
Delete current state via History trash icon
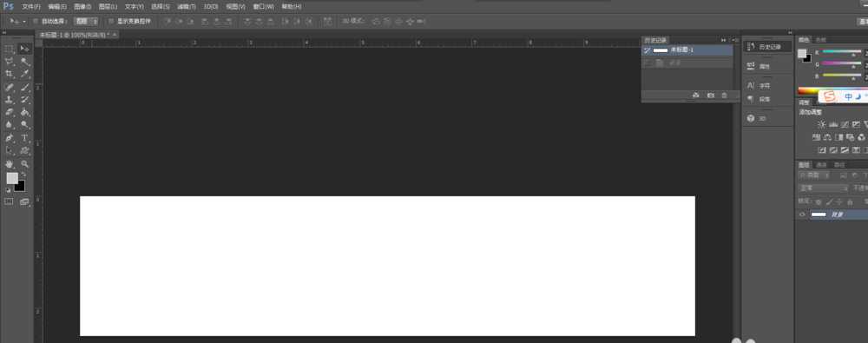point(724,96)
